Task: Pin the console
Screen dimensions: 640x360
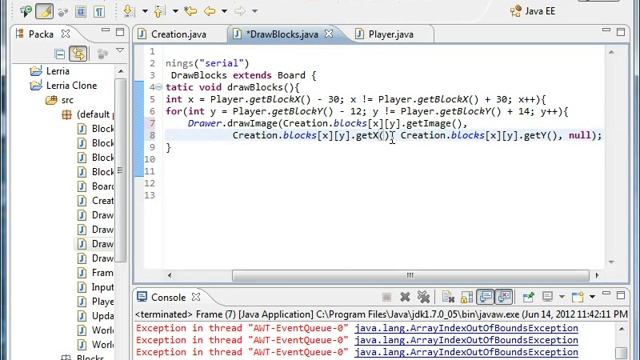Action: point(529,297)
